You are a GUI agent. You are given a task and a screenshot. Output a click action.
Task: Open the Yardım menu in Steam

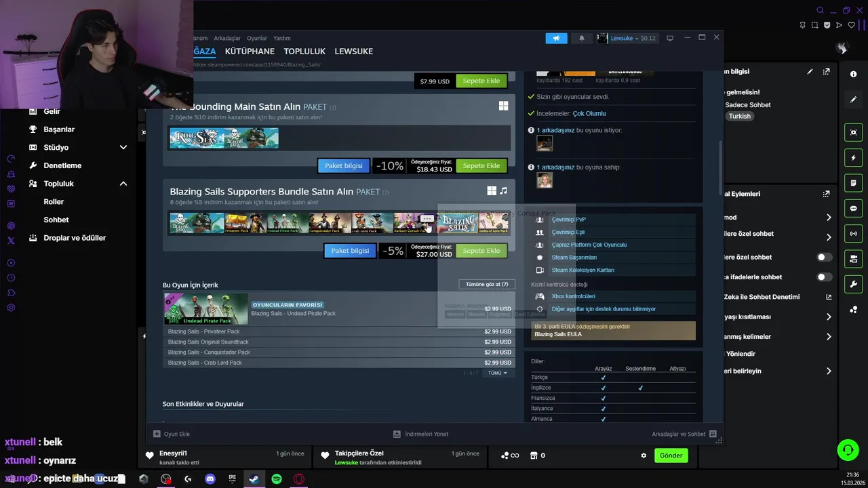281,39
